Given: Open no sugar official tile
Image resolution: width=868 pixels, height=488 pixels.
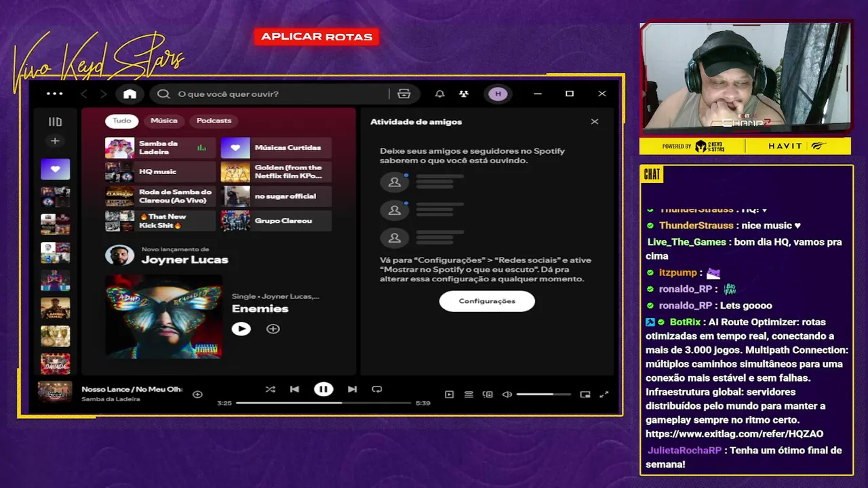Looking at the screenshot, I should tap(276, 197).
